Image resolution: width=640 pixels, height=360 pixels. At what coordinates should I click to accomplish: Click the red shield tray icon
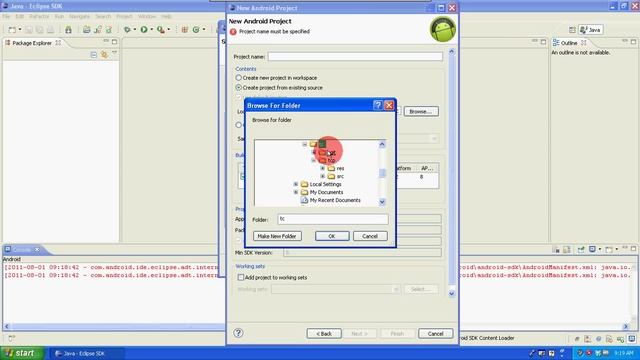tap(589, 353)
